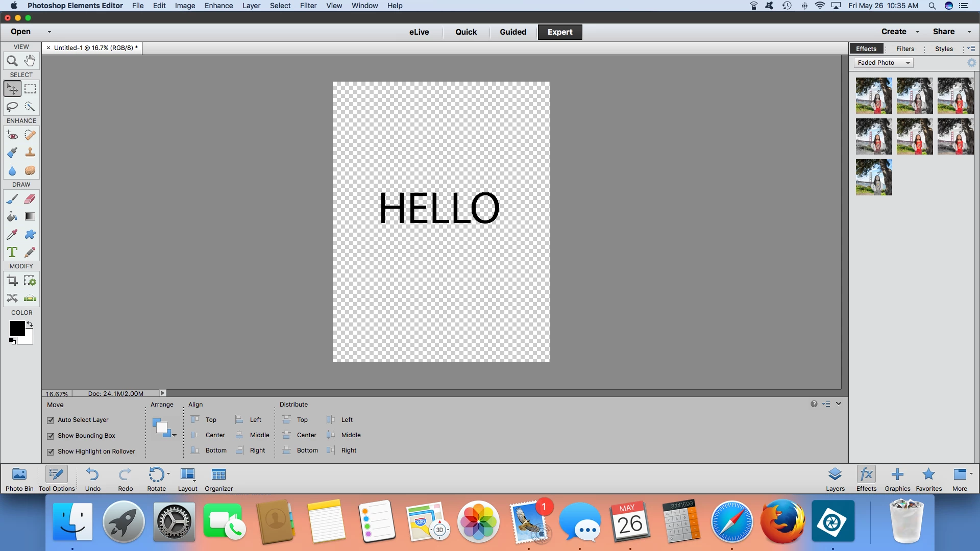Select the Lasso tool
The image size is (980, 551).
[x=12, y=107]
